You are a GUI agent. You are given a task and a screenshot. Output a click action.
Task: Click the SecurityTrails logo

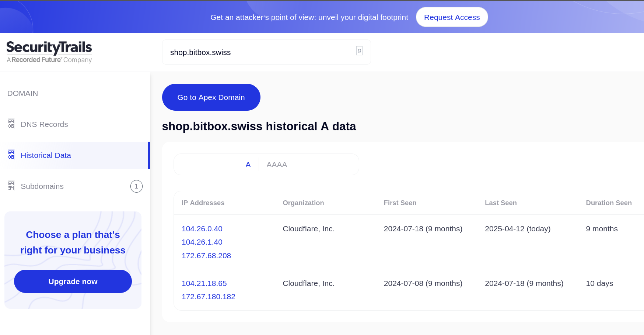tap(49, 52)
